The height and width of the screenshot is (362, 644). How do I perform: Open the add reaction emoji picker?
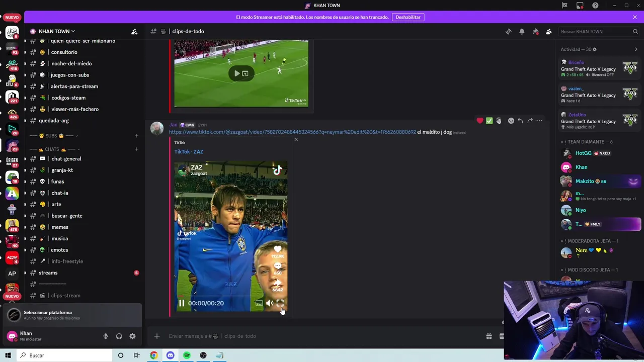511,121
